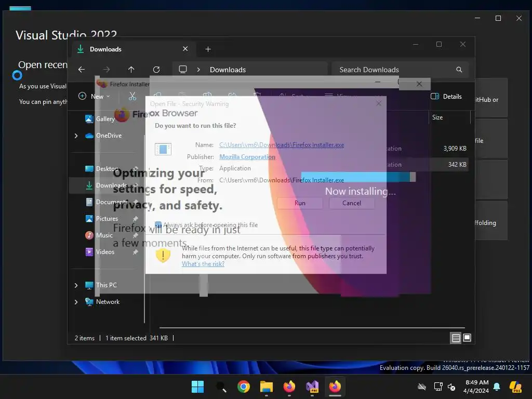Click the Firefox installation progress bar

(358, 177)
